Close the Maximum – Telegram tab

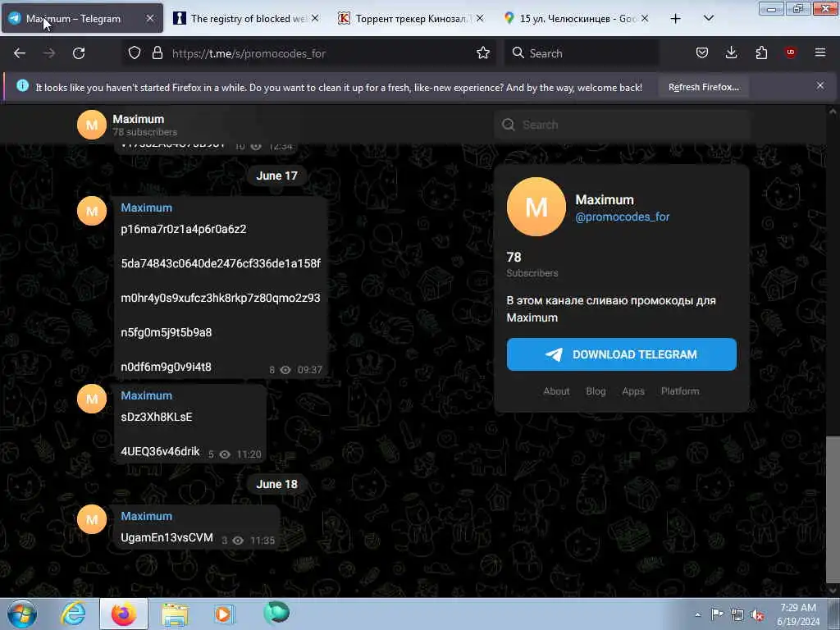pyautogui.click(x=150, y=19)
